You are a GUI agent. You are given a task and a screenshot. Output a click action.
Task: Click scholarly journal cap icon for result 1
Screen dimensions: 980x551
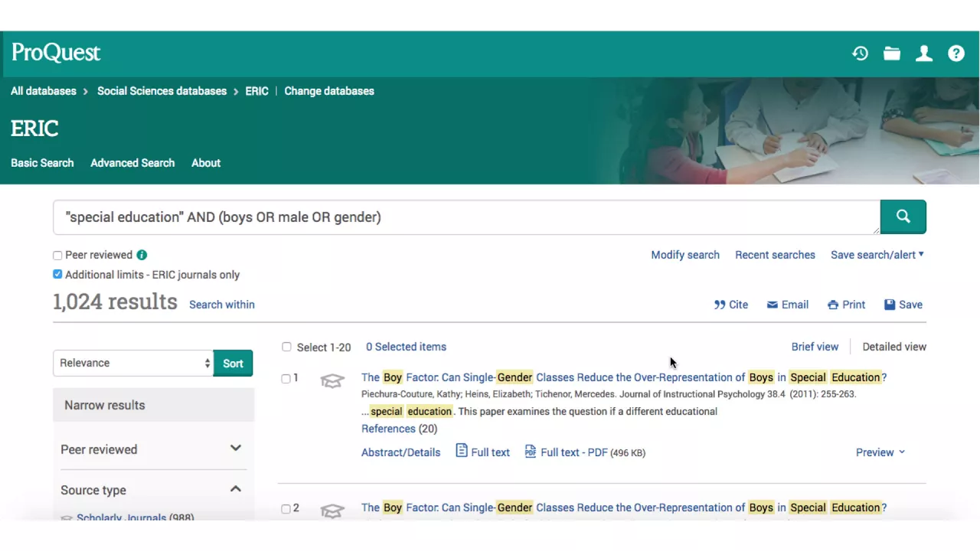[332, 380]
